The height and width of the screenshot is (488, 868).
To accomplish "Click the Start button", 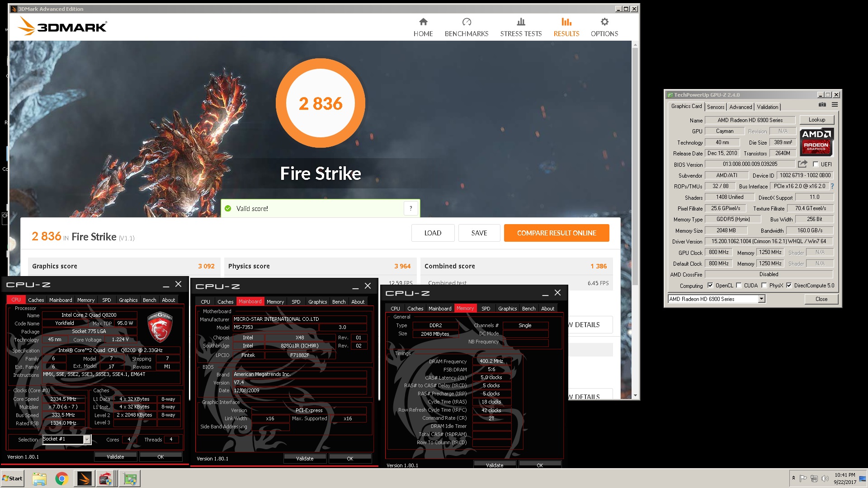I will [x=12, y=479].
